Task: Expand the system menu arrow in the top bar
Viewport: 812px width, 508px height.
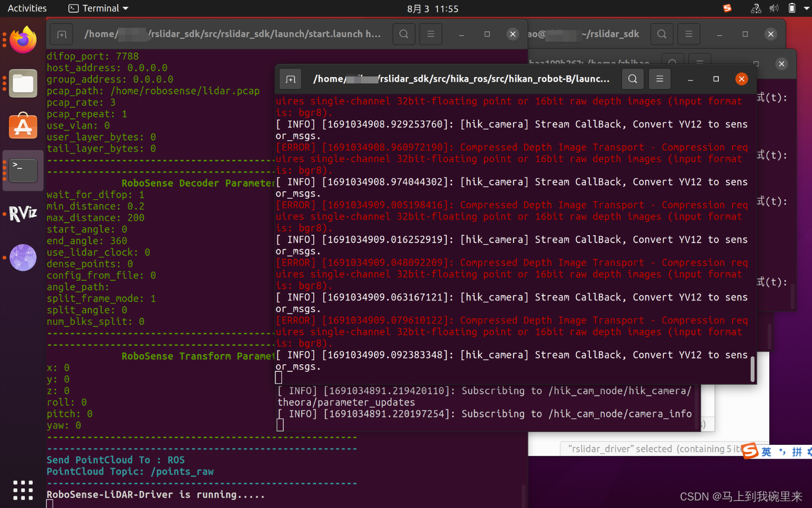Action: (x=806, y=8)
